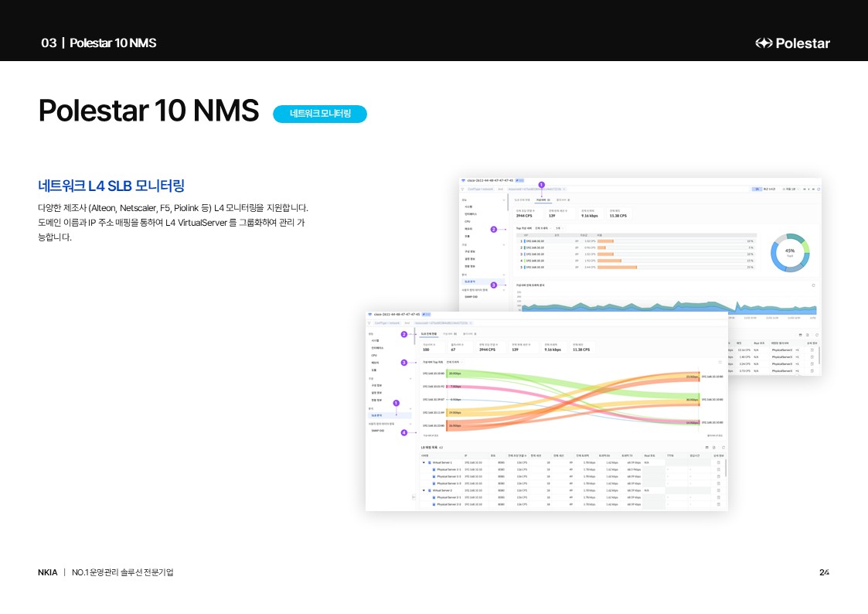The width and height of the screenshot is (868, 614).
Task: Click the 45% Top5 donut chart
Action: [x=789, y=252]
